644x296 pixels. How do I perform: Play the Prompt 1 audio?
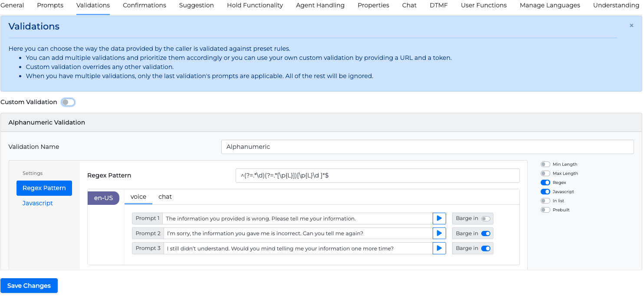click(439, 218)
